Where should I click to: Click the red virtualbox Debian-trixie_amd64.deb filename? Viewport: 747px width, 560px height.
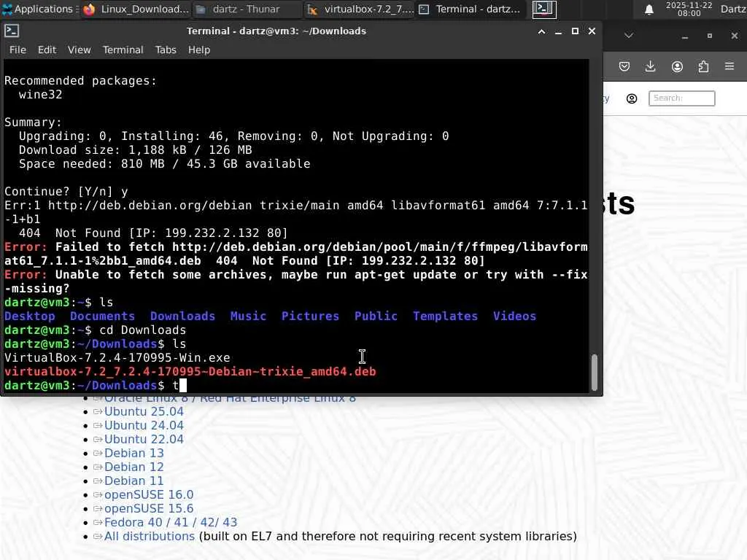pos(190,371)
